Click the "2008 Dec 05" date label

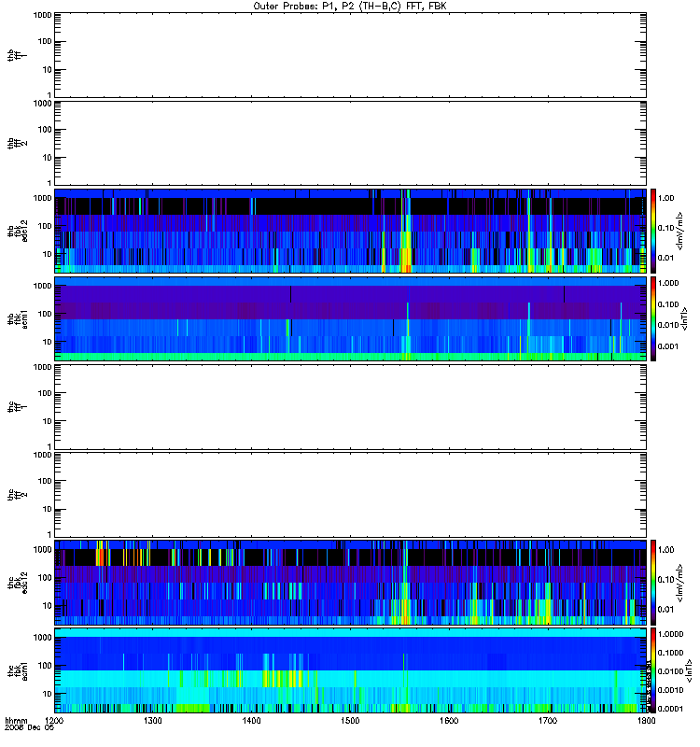[x=29, y=728]
